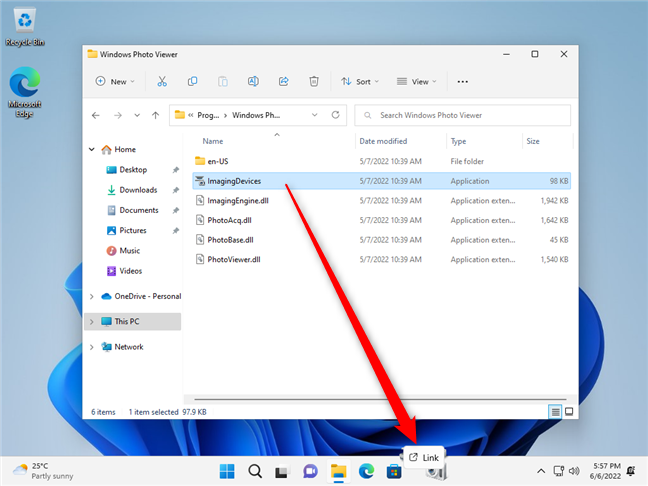Select PhotoViewer.dll file
This screenshot has height=486, width=648.
(x=381, y=260)
